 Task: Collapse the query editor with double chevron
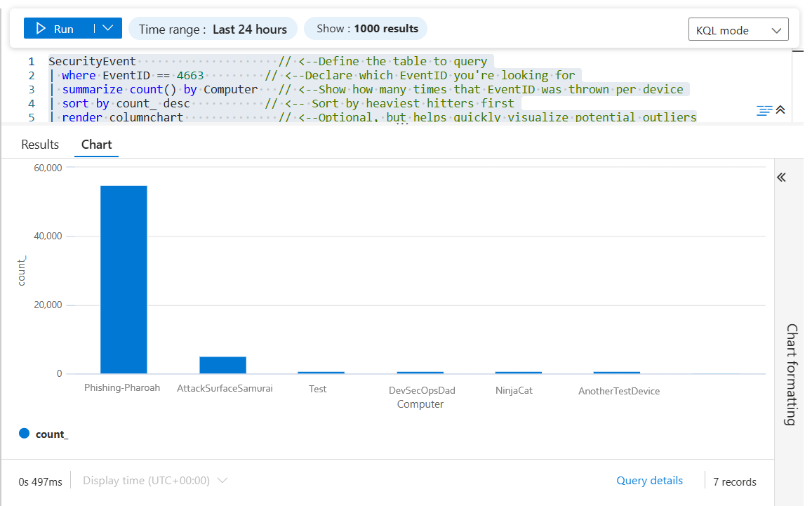[780, 110]
